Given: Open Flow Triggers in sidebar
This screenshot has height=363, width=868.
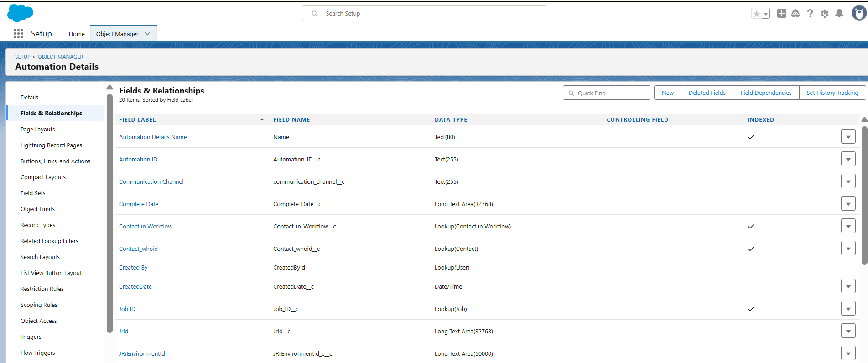Looking at the screenshot, I should pyautogui.click(x=38, y=353).
